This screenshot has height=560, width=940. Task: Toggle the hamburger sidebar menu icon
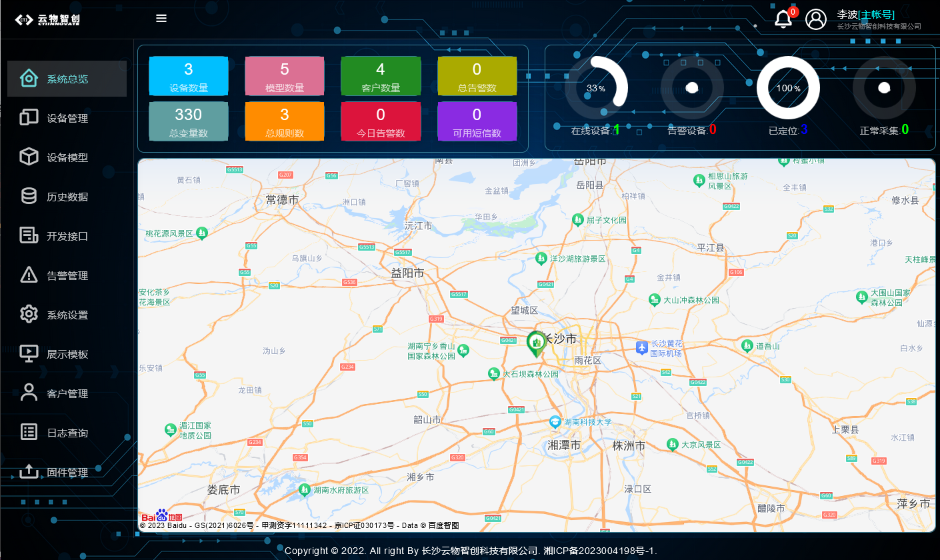[x=161, y=18]
